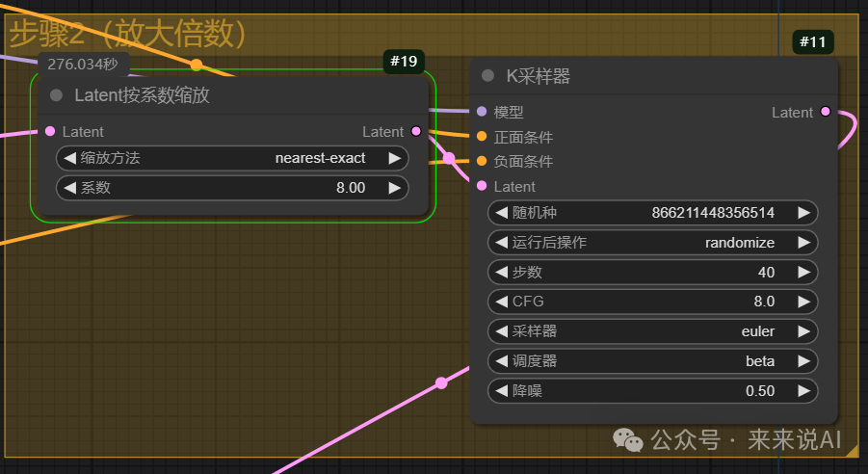Screen dimensions: 868x474
Task: Click the 负面条件 input socket
Action: (482, 161)
